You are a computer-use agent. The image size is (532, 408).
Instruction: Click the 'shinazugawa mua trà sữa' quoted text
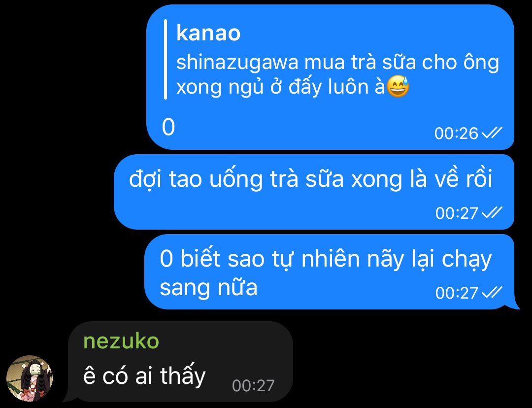coord(337,63)
